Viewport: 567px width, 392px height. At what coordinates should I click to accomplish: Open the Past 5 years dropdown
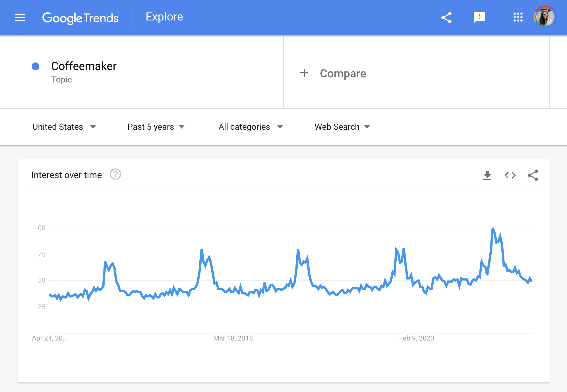coord(156,127)
